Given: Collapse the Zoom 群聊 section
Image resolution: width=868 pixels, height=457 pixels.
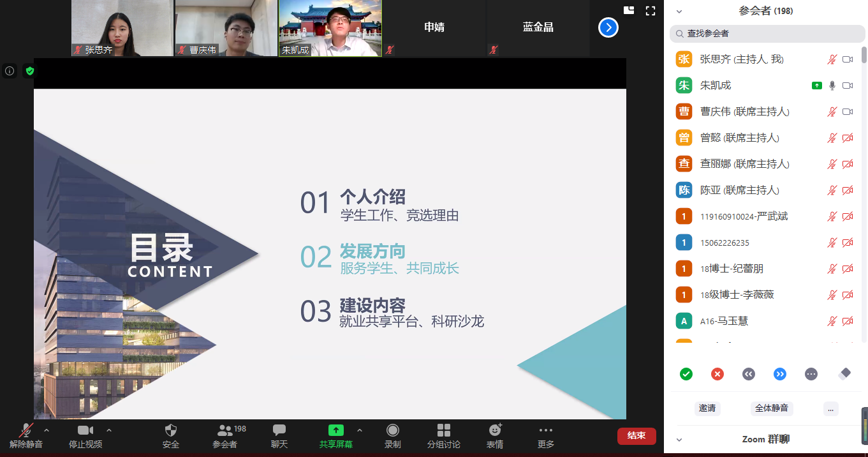Looking at the screenshot, I should (678, 439).
